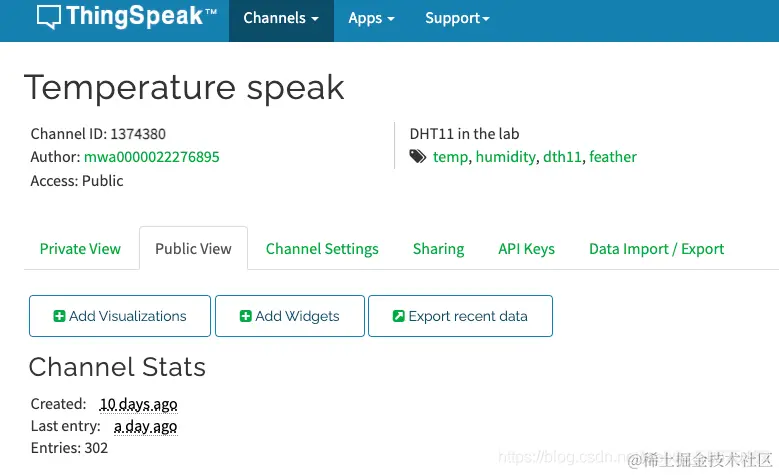Click the 'Channel Stats' heading
779x475 pixels.
[x=117, y=368]
